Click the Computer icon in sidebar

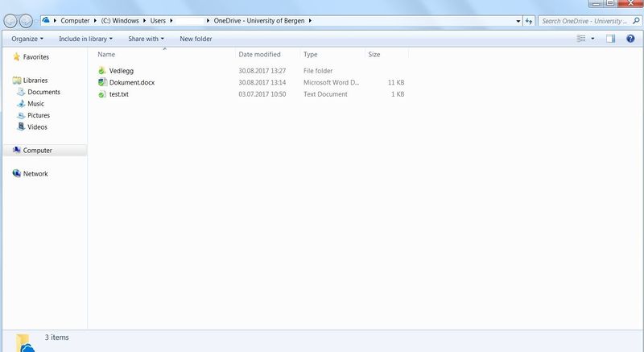point(16,151)
